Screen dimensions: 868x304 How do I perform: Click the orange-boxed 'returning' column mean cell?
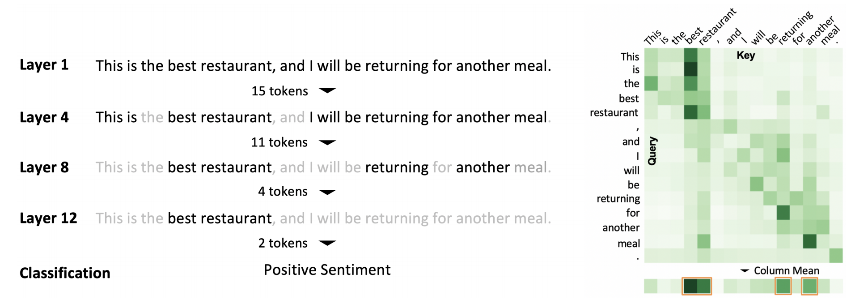[783, 286]
